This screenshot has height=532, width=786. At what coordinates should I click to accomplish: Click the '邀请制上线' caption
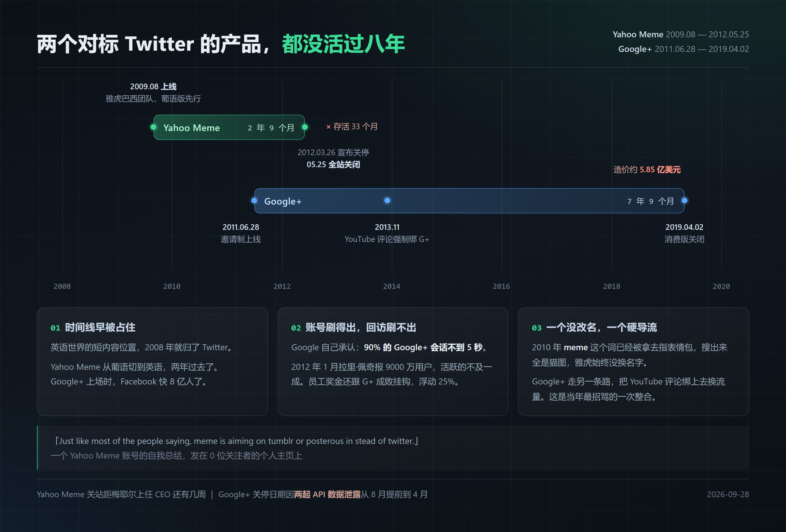click(241, 239)
